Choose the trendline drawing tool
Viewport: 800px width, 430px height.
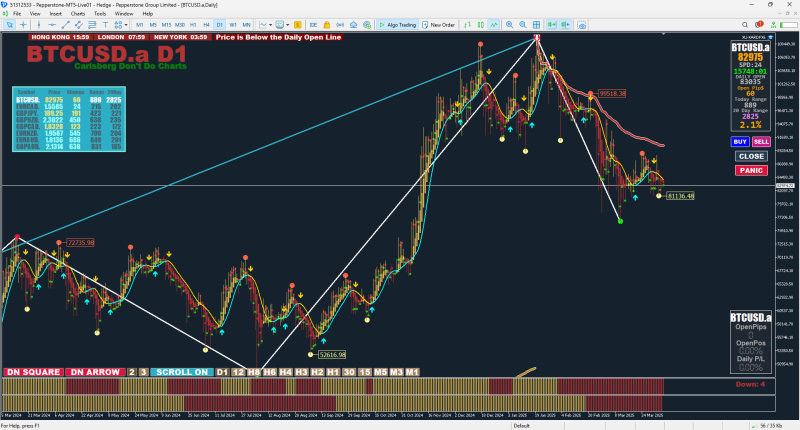point(65,24)
